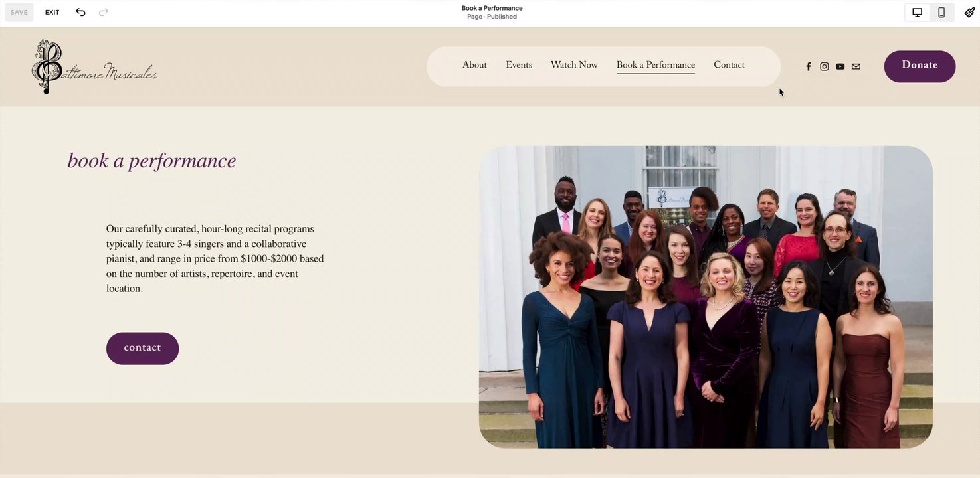Open the Contact navigation link

click(729, 65)
